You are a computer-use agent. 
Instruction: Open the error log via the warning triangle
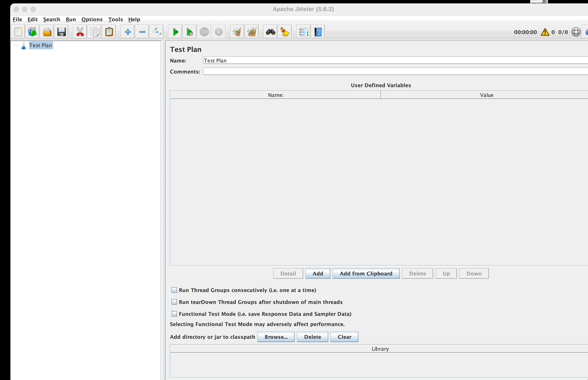click(x=545, y=31)
